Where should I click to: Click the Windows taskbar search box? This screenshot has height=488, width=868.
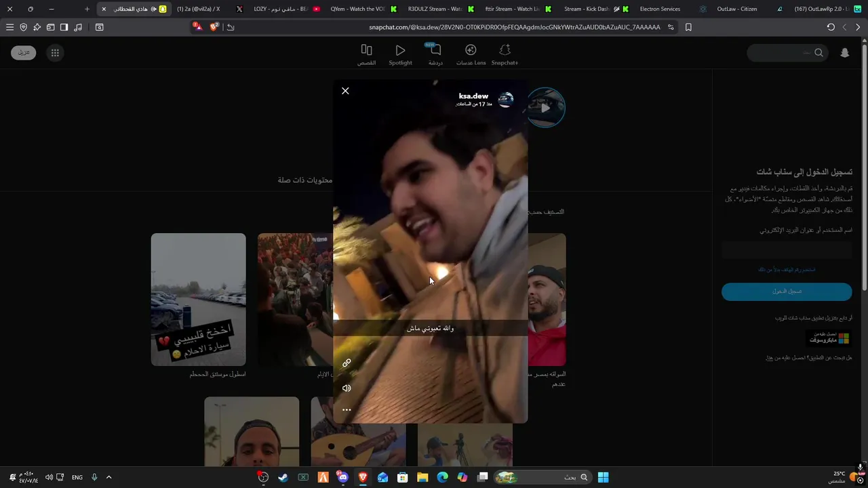(x=542, y=477)
